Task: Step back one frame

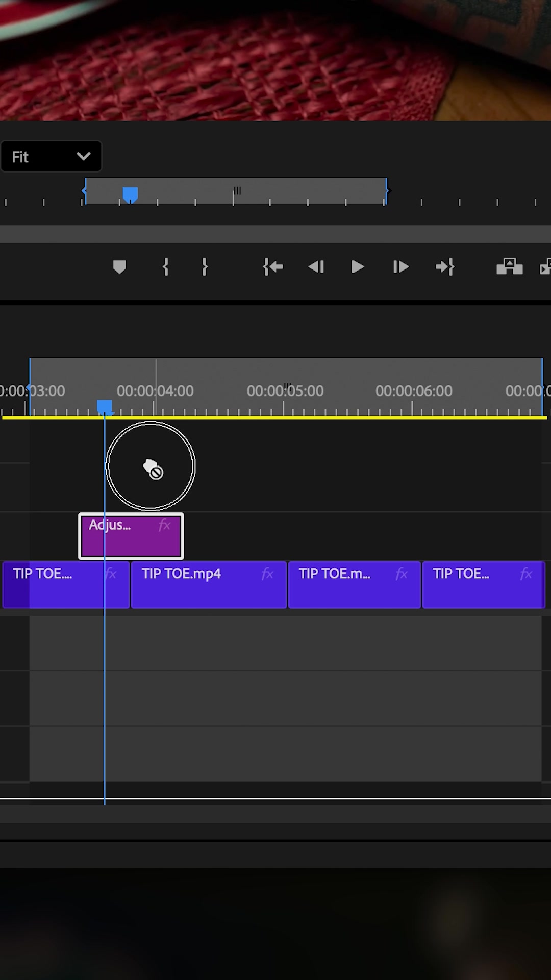Action: pos(316,267)
